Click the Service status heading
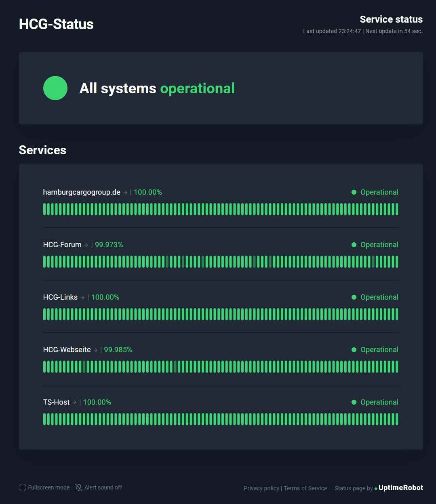The width and height of the screenshot is (436, 504). (391, 19)
